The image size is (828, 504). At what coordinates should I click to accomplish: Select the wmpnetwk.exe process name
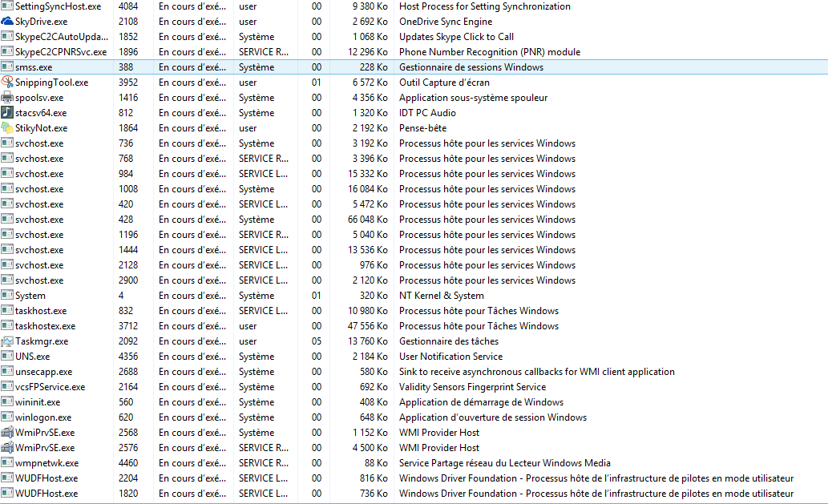click(x=47, y=463)
